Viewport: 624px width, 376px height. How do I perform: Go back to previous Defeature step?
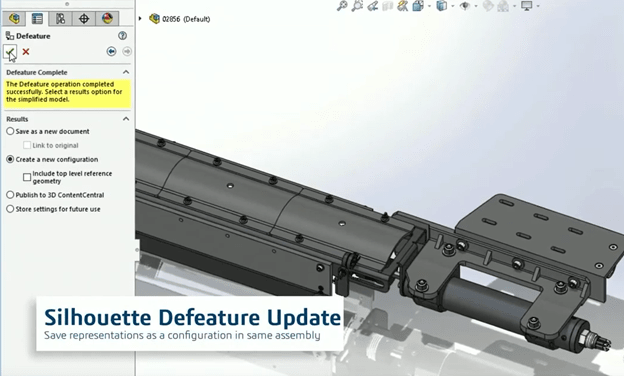coord(111,51)
